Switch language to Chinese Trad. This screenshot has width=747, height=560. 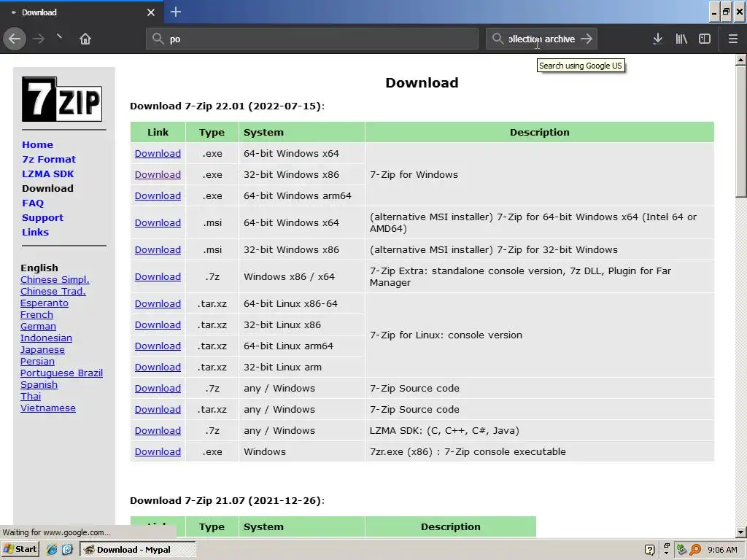[53, 291]
